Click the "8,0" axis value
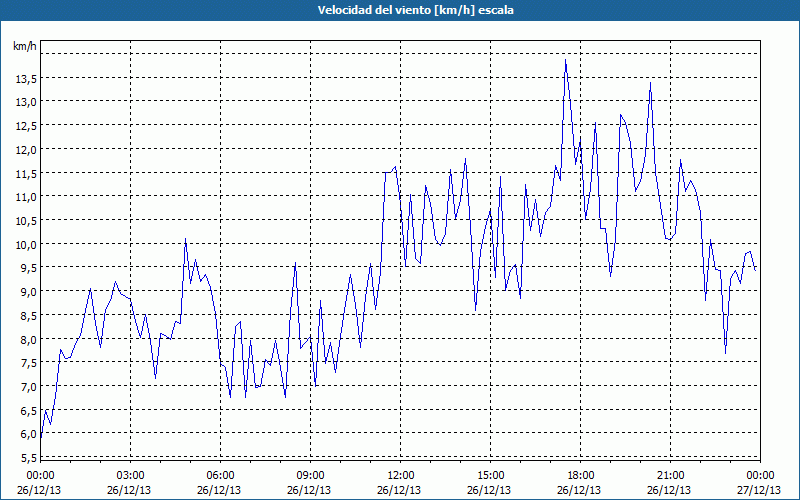This screenshot has width=800, height=500. click(29, 339)
